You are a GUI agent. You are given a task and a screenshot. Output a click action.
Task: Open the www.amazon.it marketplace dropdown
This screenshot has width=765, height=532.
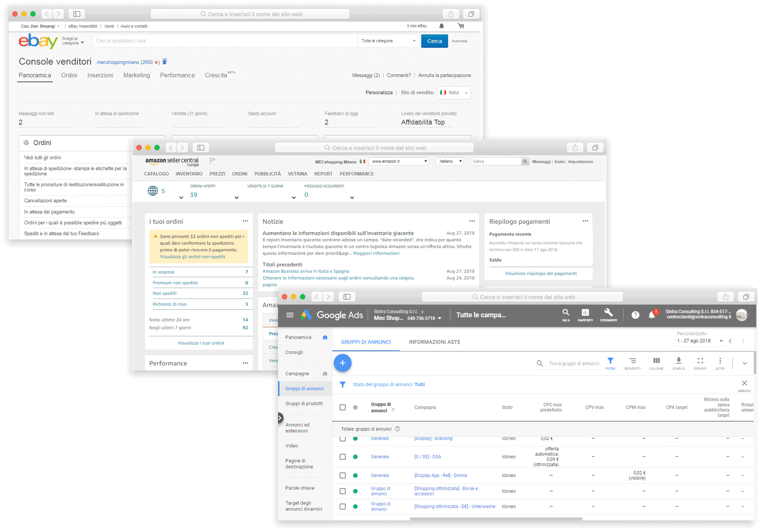pyautogui.click(x=398, y=161)
